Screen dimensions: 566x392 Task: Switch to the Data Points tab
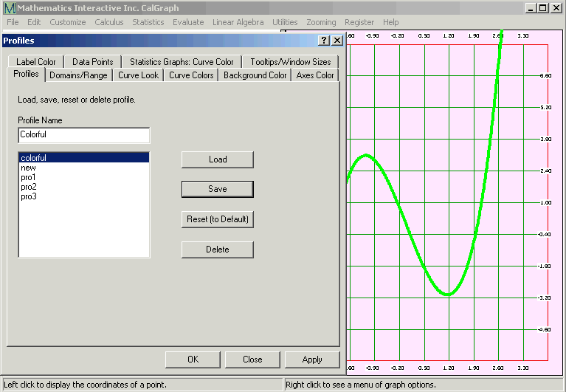pyautogui.click(x=93, y=62)
